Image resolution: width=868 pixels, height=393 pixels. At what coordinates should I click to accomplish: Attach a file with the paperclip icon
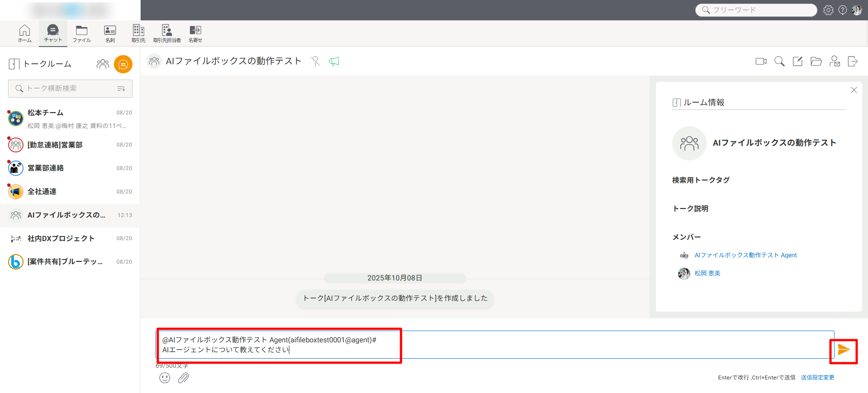(183, 378)
